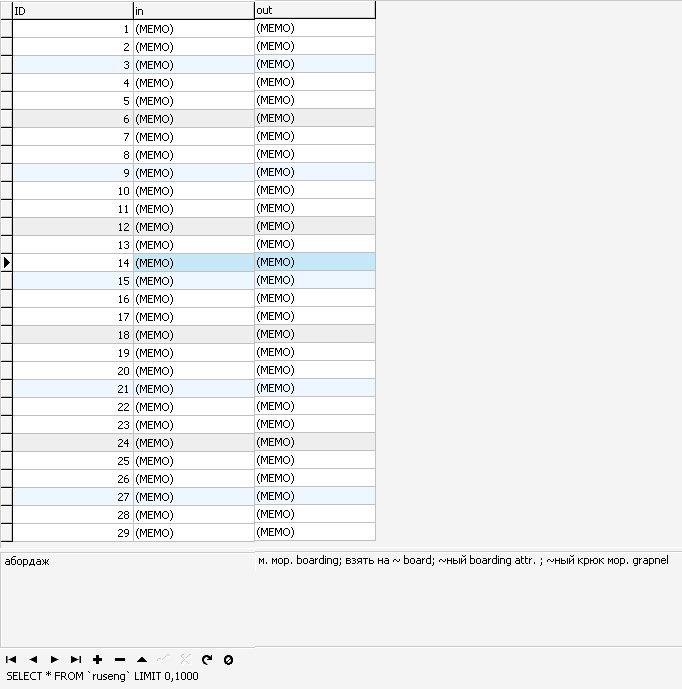Select the ID cell with value 10
Viewport: 682px width, 689px height.
(73, 191)
